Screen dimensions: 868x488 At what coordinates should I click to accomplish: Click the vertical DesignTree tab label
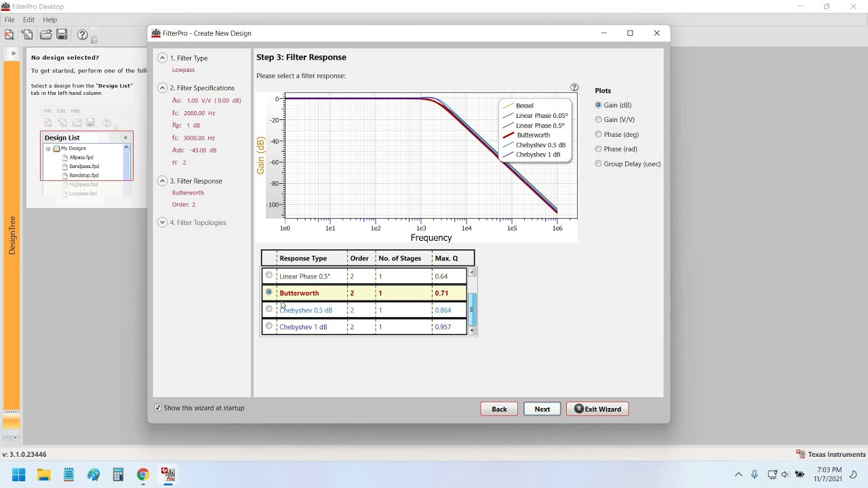(12, 235)
